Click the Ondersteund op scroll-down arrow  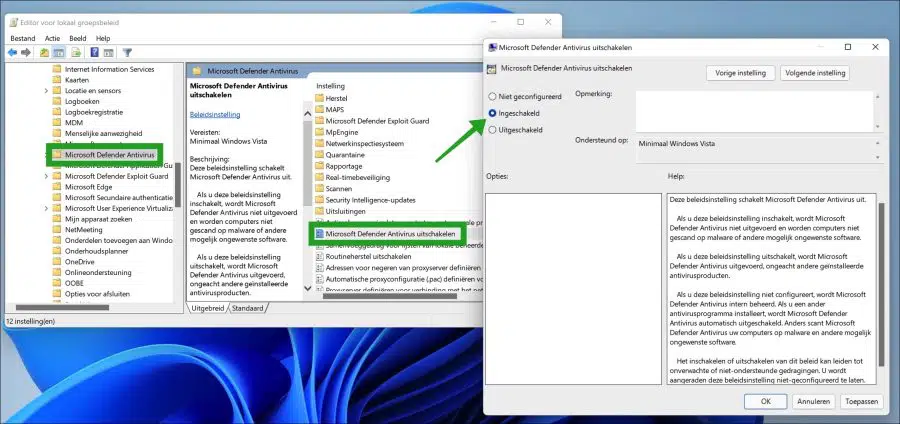pyautogui.click(x=877, y=157)
